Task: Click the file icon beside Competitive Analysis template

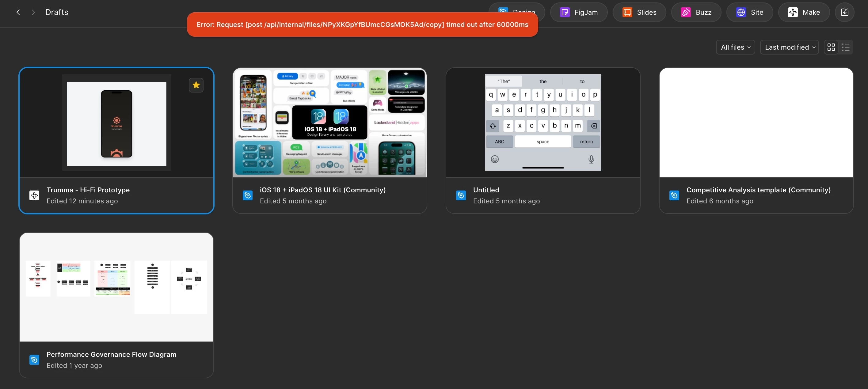Action: click(674, 195)
